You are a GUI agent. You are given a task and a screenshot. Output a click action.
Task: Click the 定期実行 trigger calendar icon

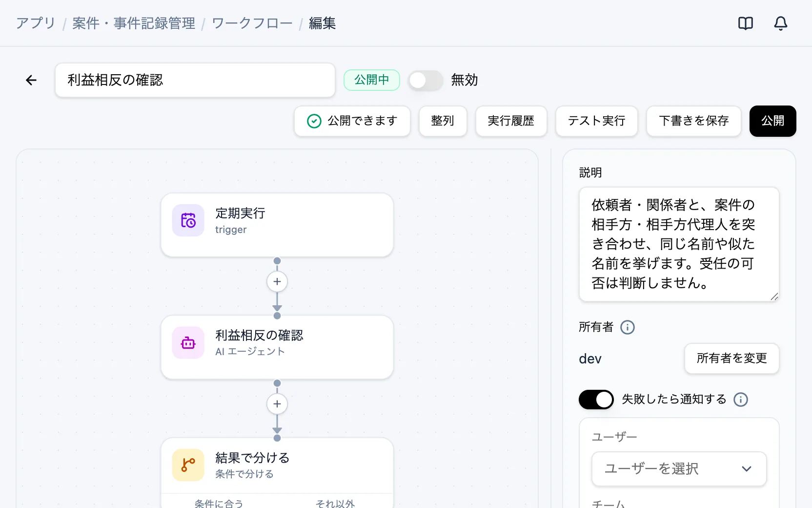(x=188, y=220)
